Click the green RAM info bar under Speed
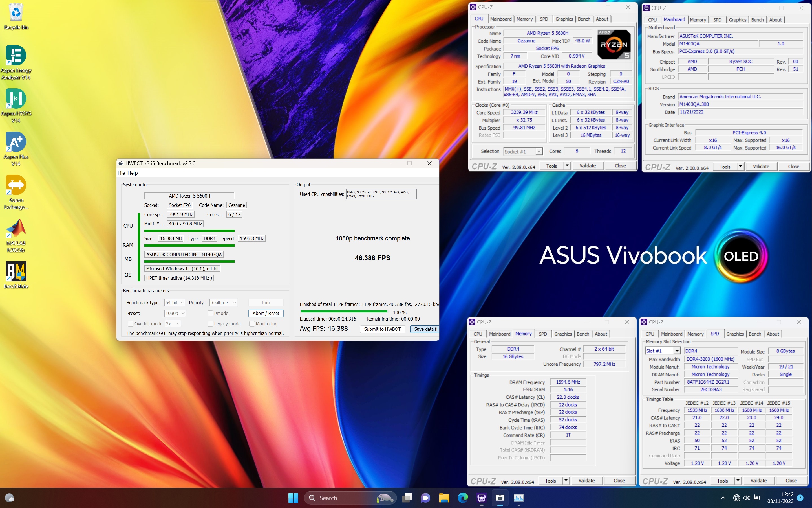Screen dimensions: 812x508 pos(189,246)
